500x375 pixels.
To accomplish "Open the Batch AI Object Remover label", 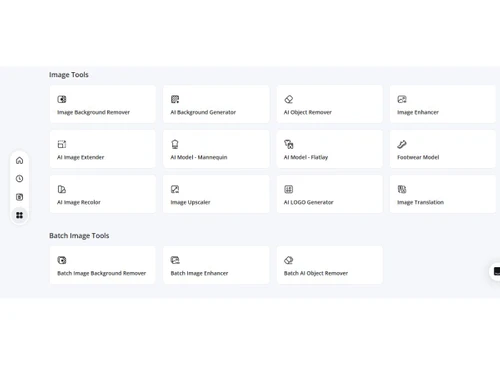I will tap(316, 273).
